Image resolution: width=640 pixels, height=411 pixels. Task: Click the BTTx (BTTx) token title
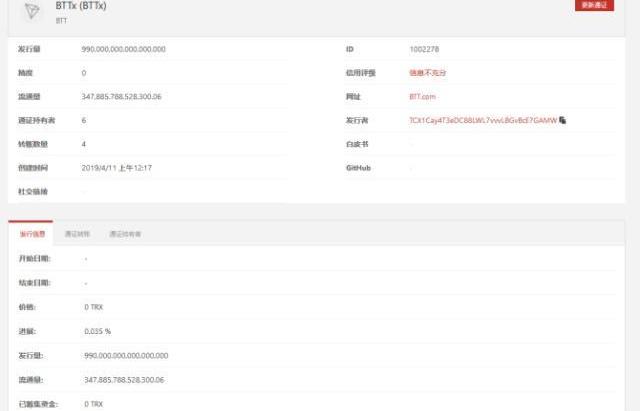pos(81,6)
